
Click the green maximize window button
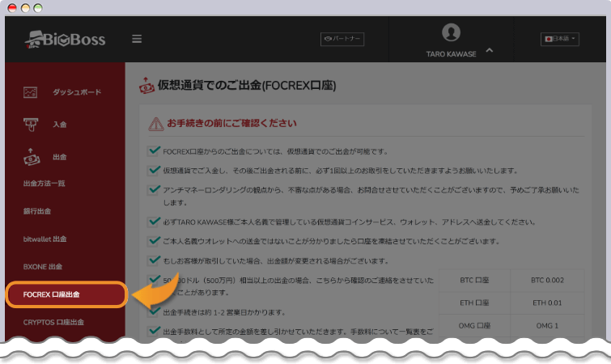click(38, 8)
